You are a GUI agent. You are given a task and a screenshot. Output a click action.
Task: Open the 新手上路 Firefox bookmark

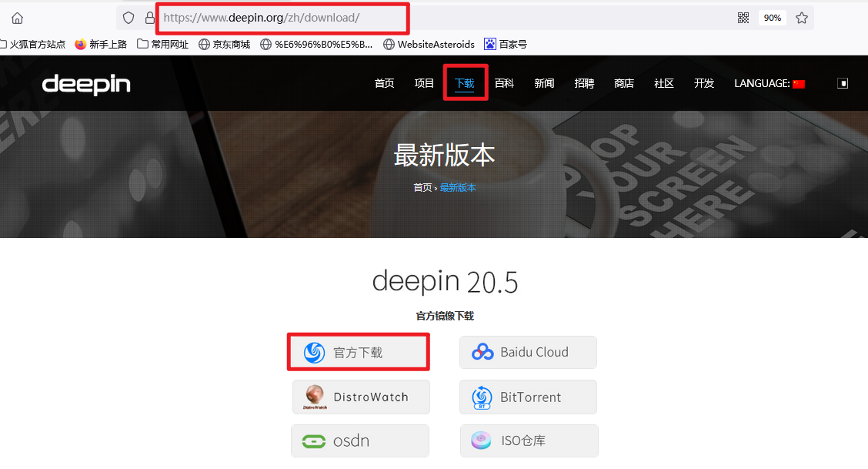click(101, 45)
